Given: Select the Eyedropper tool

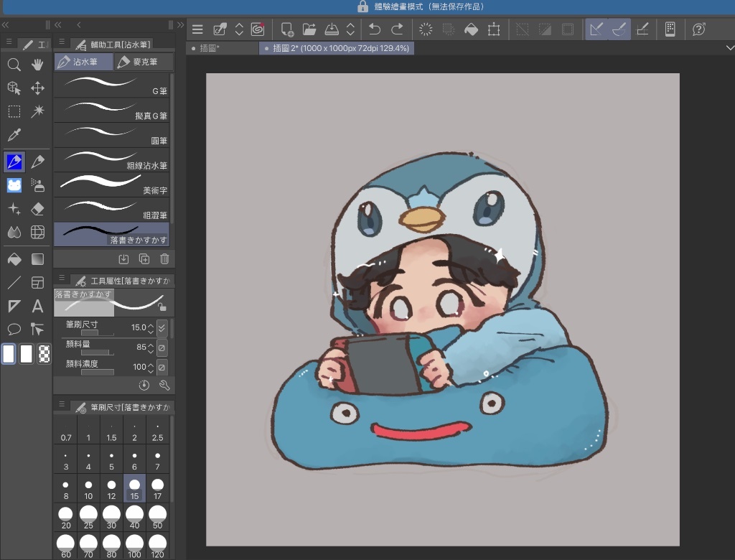Looking at the screenshot, I should [14, 135].
